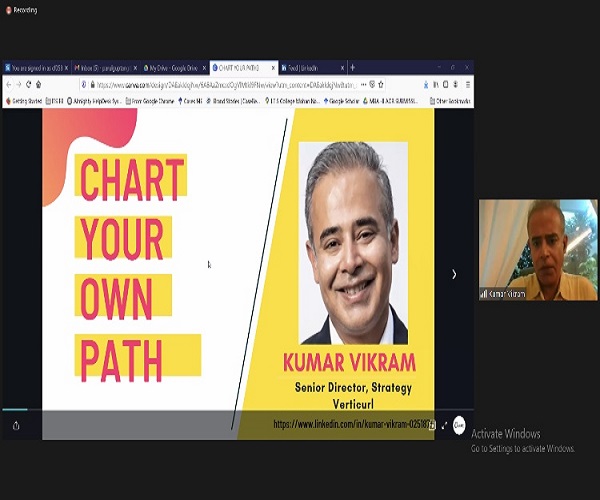
Task: Toggle the sidebar view icon
Action: [x=446, y=85]
